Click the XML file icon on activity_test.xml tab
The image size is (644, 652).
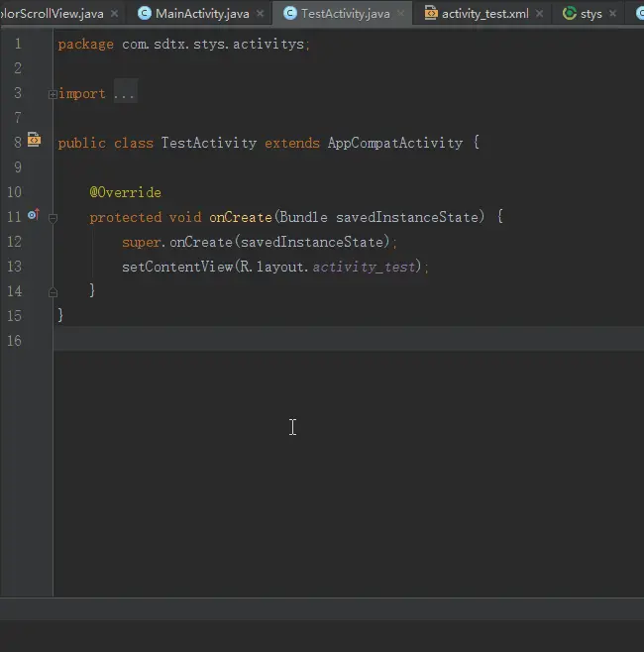(x=431, y=13)
